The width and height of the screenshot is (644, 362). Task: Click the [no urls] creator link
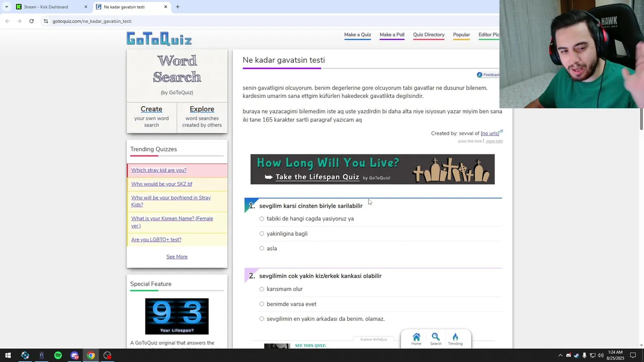click(490, 133)
